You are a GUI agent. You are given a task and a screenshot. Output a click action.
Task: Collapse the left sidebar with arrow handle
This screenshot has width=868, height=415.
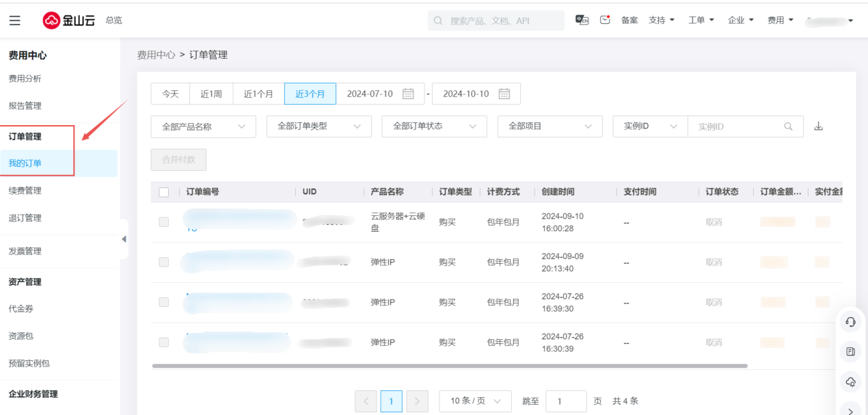tap(124, 239)
